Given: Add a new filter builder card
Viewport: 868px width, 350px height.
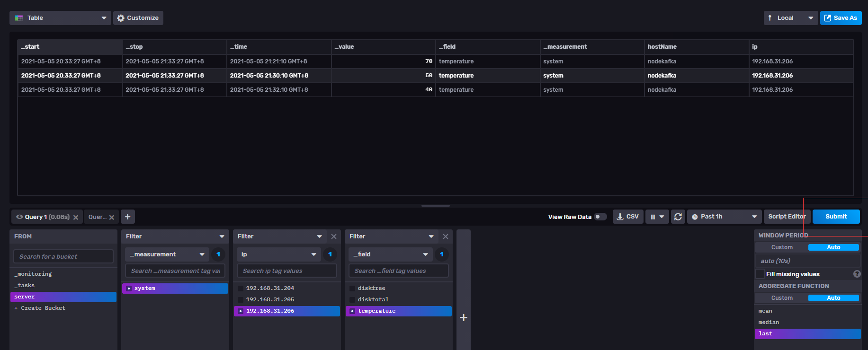Looking at the screenshot, I should (x=464, y=317).
